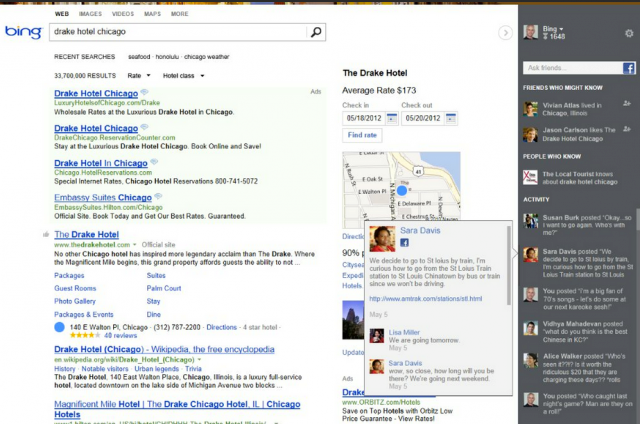640x424 pixels.
Task: Expand arrow next to Wikipedia result URL
Action: pyautogui.click(x=199, y=360)
